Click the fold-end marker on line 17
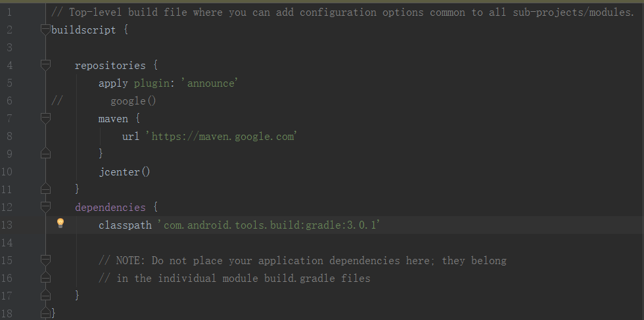 click(x=45, y=295)
